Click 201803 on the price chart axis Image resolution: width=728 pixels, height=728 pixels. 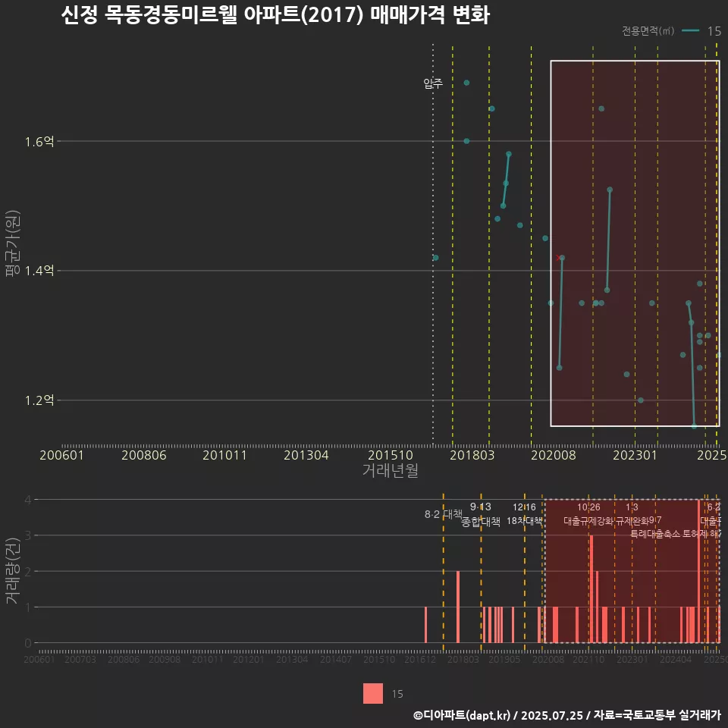(472, 455)
